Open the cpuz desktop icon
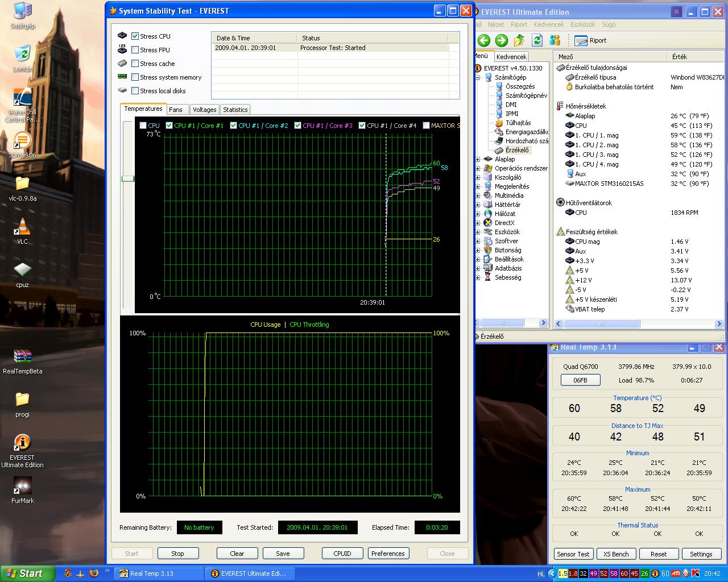 (22, 274)
